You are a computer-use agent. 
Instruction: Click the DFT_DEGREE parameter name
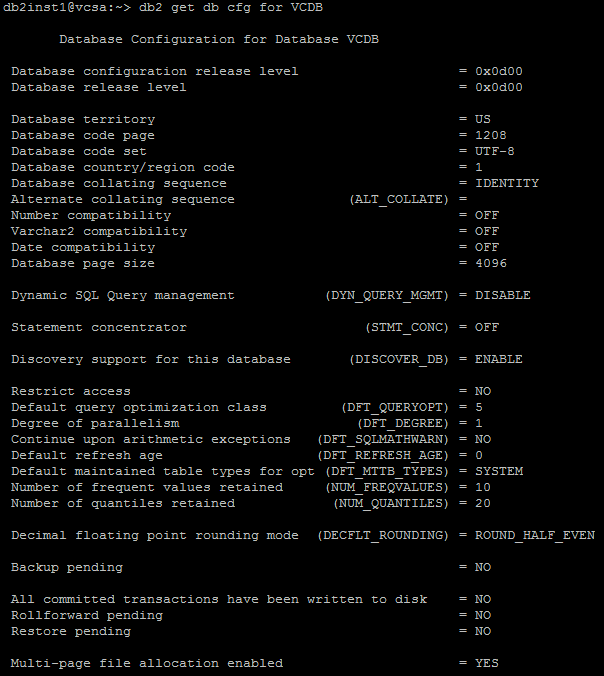pos(403,423)
